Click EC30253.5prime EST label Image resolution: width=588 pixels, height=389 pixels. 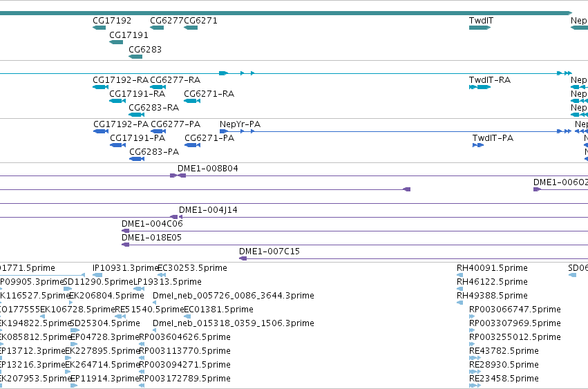[x=192, y=268]
